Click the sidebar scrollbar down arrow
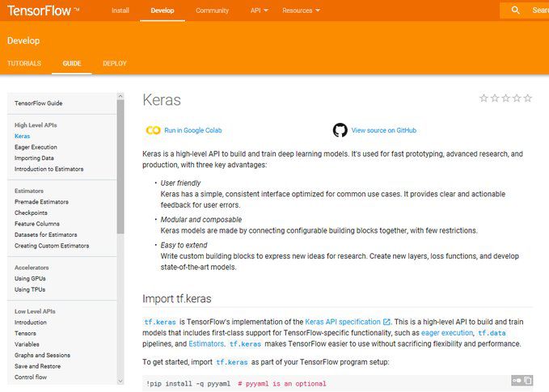 [x=120, y=381]
